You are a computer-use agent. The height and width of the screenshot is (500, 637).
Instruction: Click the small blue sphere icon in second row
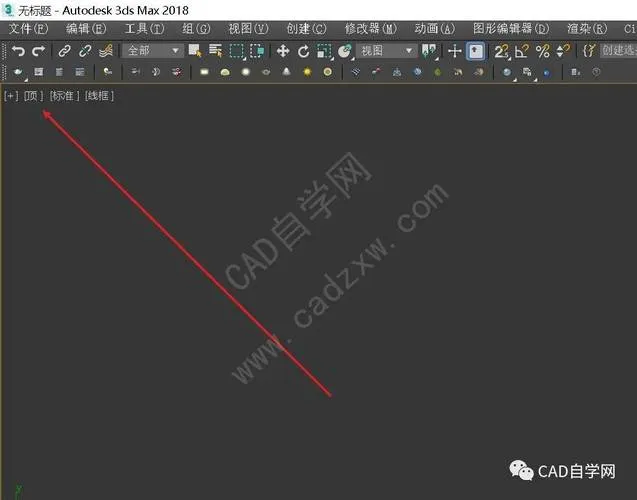click(547, 73)
